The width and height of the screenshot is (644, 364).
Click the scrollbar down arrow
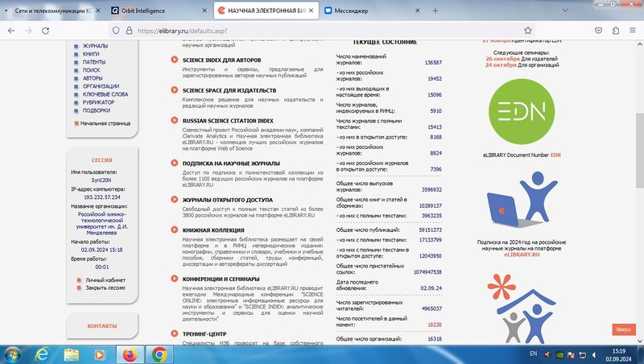click(639, 341)
